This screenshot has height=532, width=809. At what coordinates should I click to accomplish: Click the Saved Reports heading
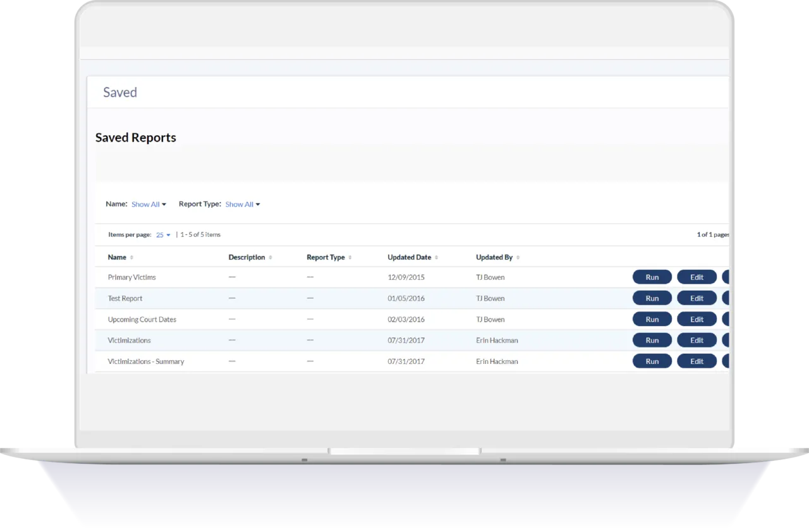coord(136,138)
